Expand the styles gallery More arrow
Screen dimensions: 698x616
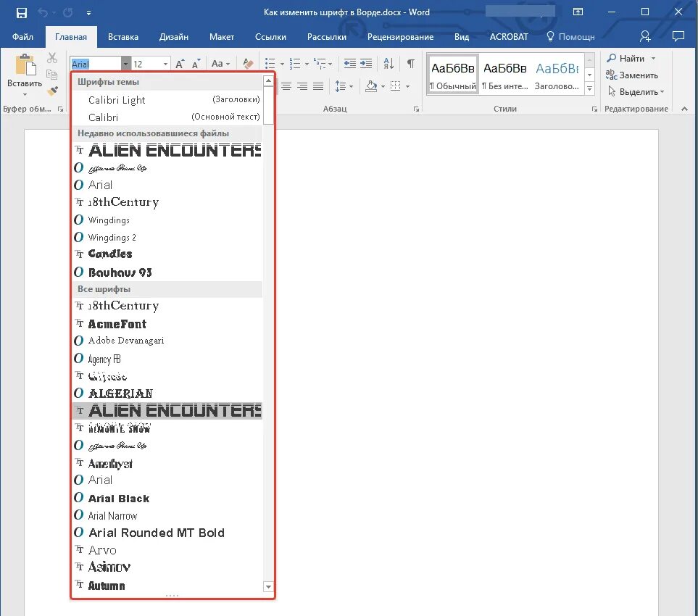click(x=589, y=88)
